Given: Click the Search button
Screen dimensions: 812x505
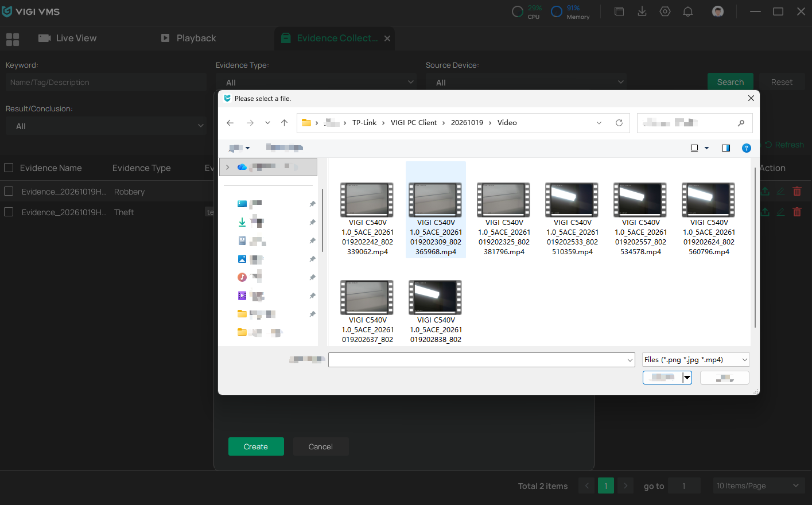Looking at the screenshot, I should coord(731,82).
